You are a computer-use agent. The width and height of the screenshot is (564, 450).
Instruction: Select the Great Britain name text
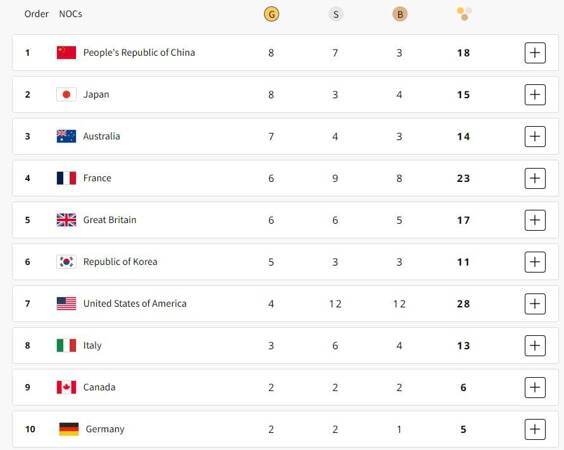point(110,220)
